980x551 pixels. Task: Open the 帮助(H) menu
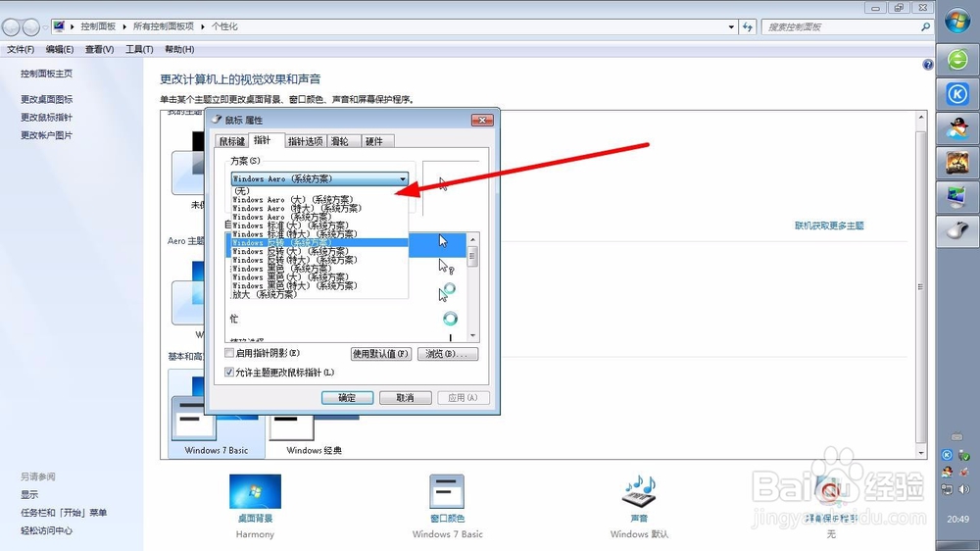(x=179, y=49)
